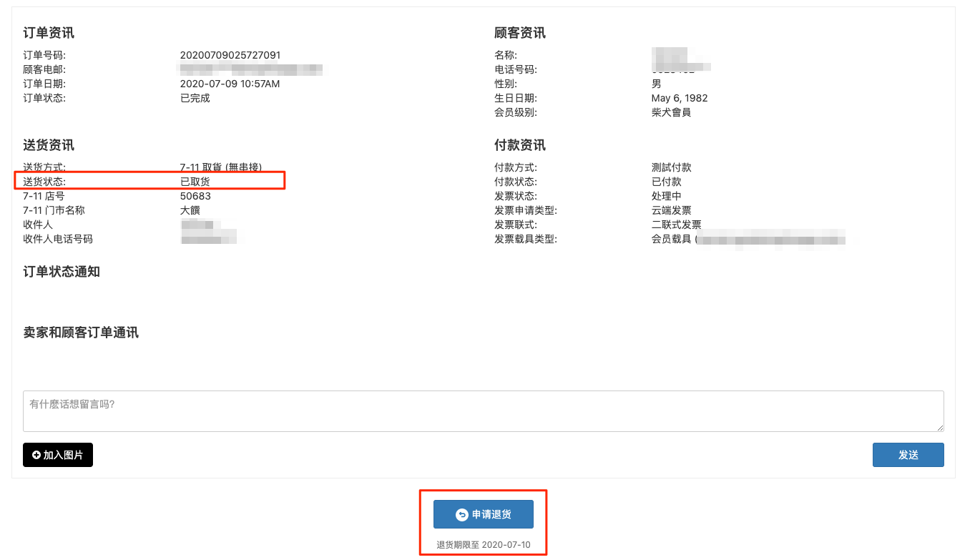The image size is (980, 560).
Task: Click the 订单资讯 section heading
Action: (x=49, y=33)
